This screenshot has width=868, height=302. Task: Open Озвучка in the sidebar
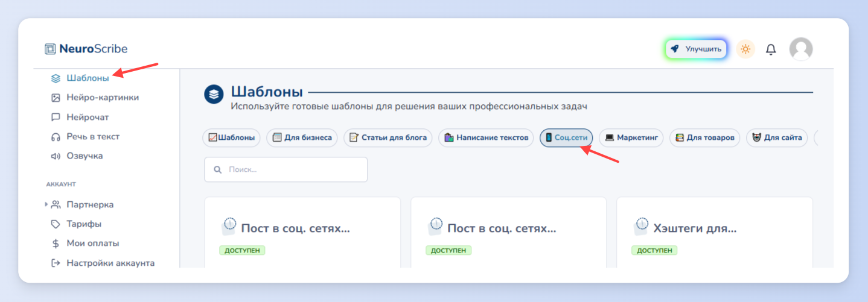click(85, 156)
